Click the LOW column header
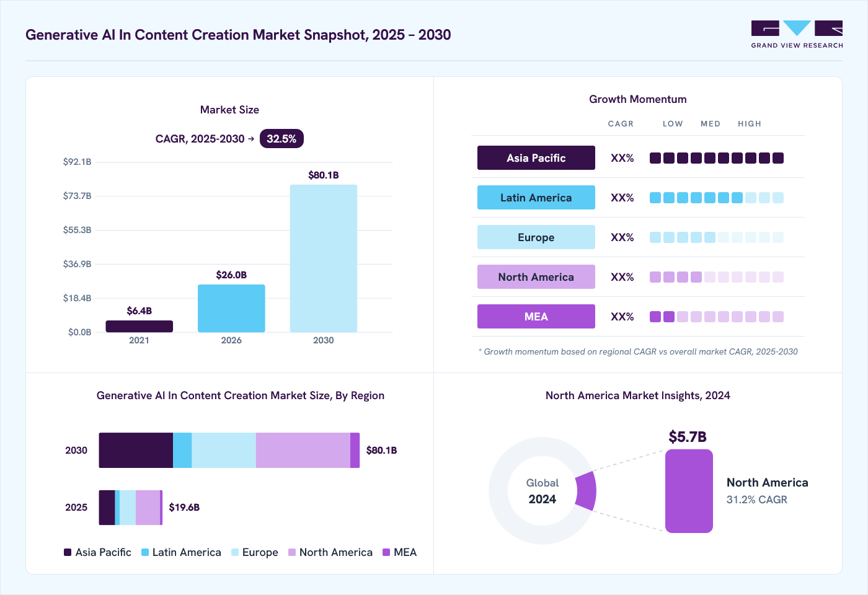The image size is (868, 595). (673, 124)
